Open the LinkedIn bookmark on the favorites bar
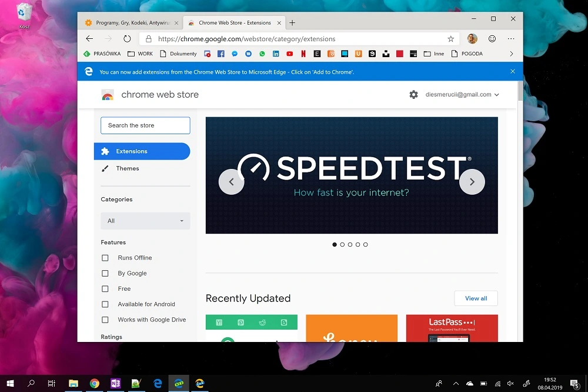 click(275, 53)
